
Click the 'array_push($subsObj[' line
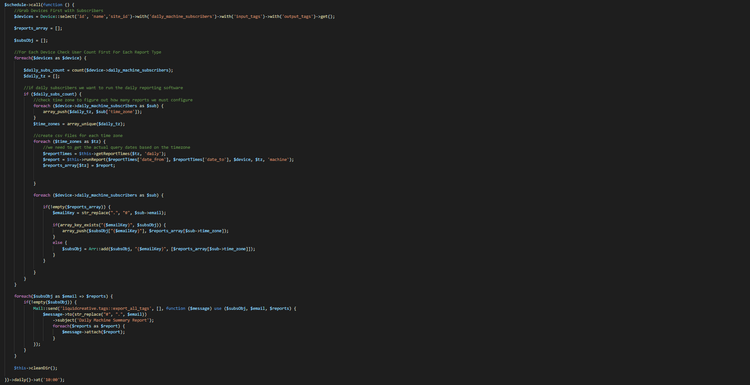tap(145, 231)
